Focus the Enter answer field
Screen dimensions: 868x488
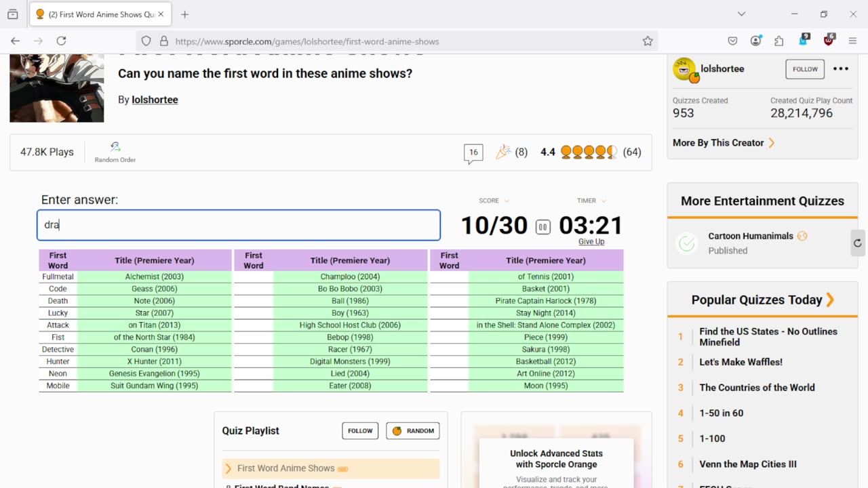pyautogui.click(x=239, y=225)
